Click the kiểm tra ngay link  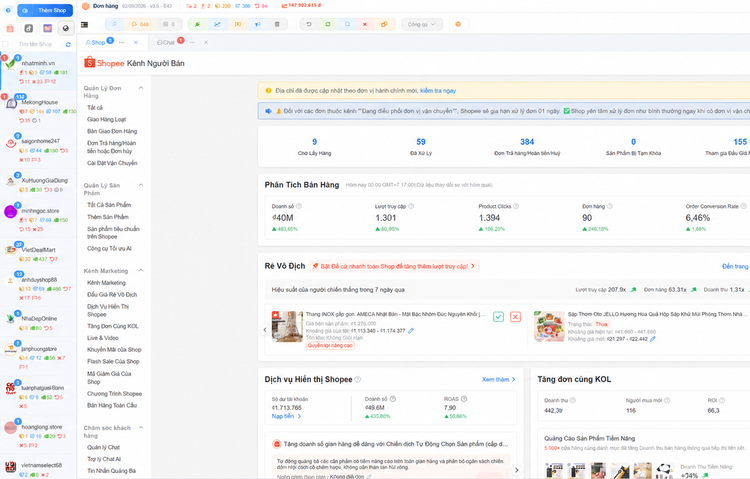click(x=438, y=90)
